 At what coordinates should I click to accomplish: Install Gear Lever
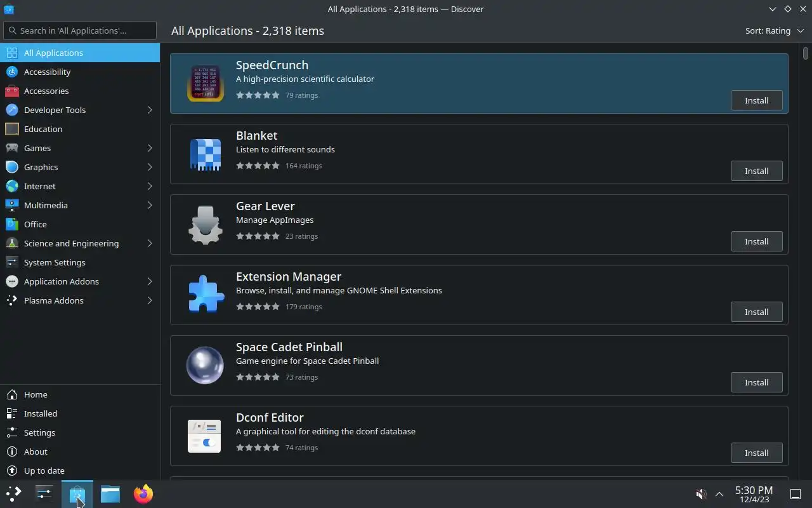756,241
